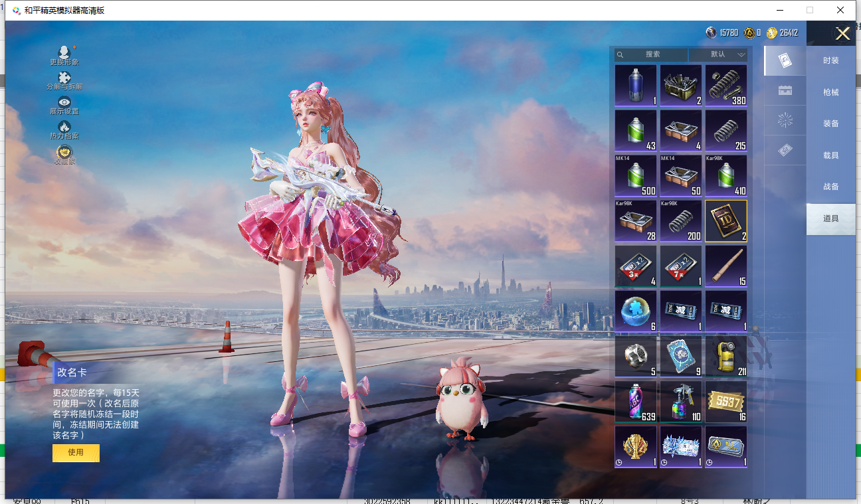Viewport: 861px width, 504px height.
Task: Click the gold coin balance 26412
Action: point(782,33)
